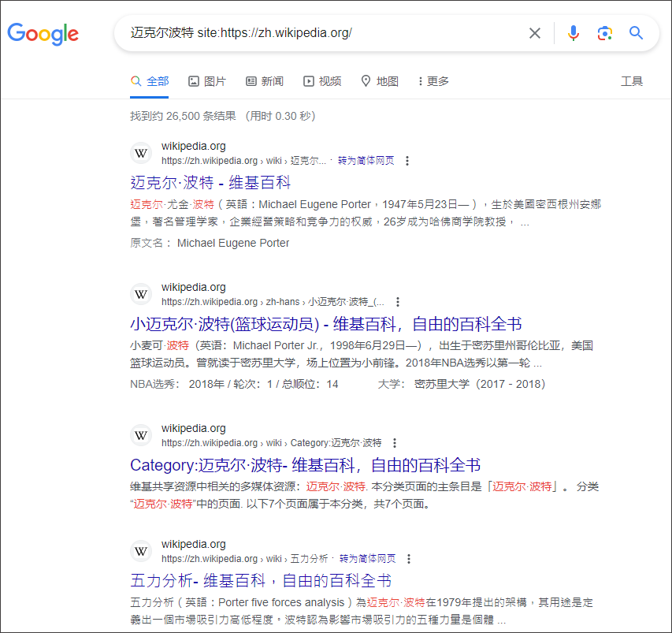Open three-dot menu for 五力分析 result
The width and height of the screenshot is (672, 633).
pyautogui.click(x=409, y=559)
